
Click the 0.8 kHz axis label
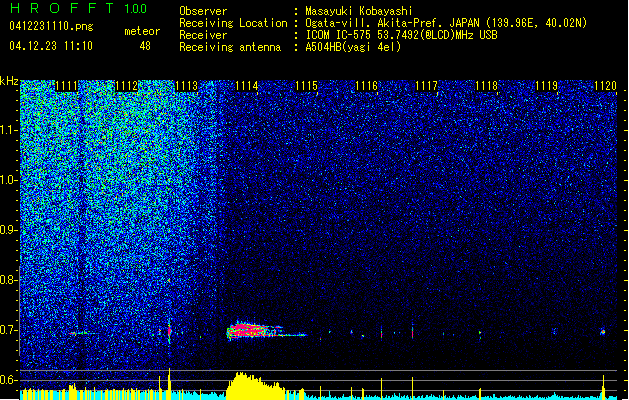point(9,280)
